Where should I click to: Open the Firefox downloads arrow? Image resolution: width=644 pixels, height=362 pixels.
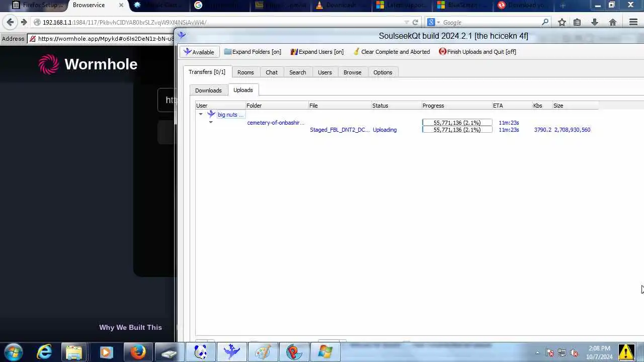tap(594, 22)
